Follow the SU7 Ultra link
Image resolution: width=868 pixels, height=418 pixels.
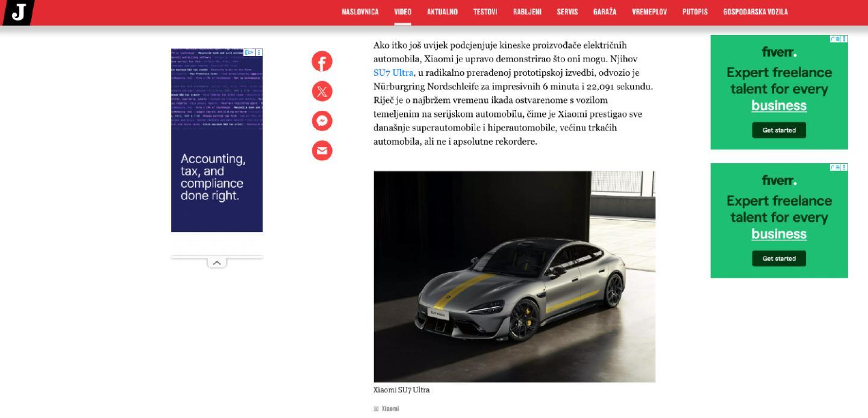(393, 73)
